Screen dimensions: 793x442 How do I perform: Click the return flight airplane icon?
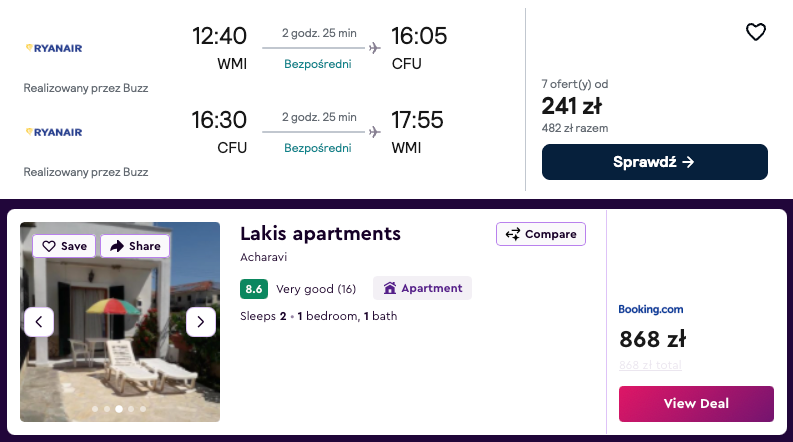pyautogui.click(x=375, y=131)
